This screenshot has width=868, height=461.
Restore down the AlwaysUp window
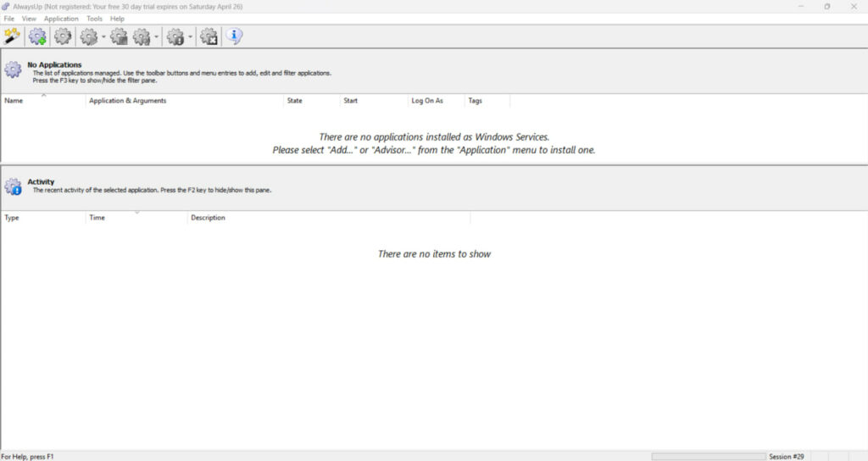tap(827, 7)
